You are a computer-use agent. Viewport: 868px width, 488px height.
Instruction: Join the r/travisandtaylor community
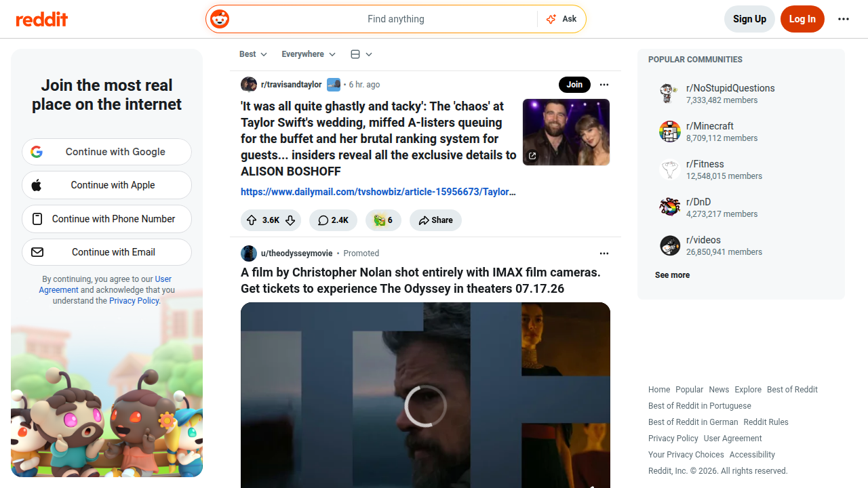[x=574, y=85]
